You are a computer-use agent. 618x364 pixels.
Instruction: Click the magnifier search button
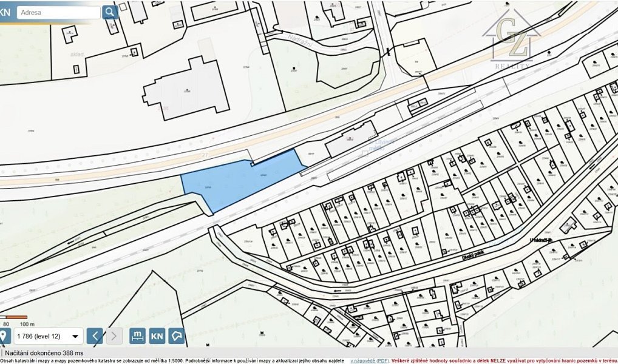tap(110, 12)
